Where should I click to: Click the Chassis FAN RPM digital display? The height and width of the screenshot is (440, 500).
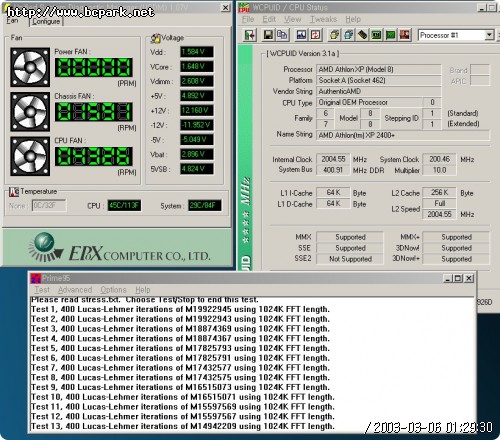pyautogui.click(x=94, y=112)
